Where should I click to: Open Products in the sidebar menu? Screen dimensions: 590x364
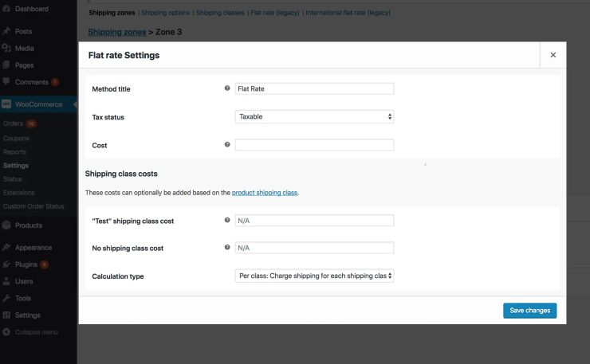coord(29,225)
